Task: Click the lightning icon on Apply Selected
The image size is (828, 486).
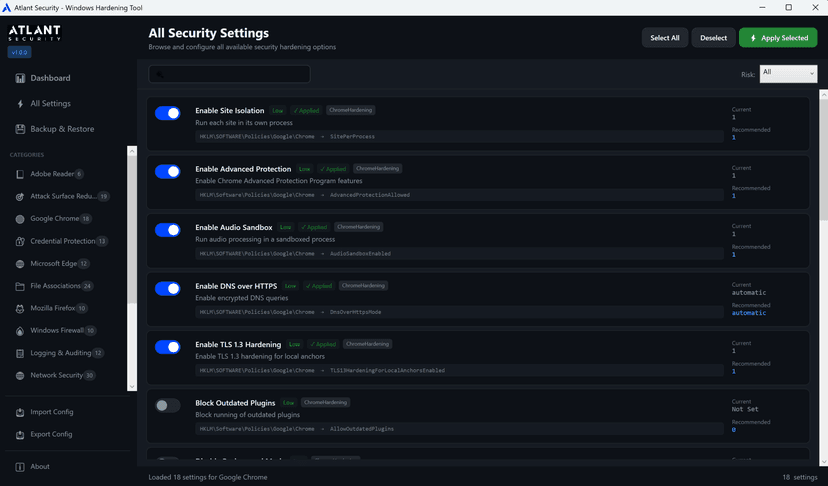Action: coord(753,38)
